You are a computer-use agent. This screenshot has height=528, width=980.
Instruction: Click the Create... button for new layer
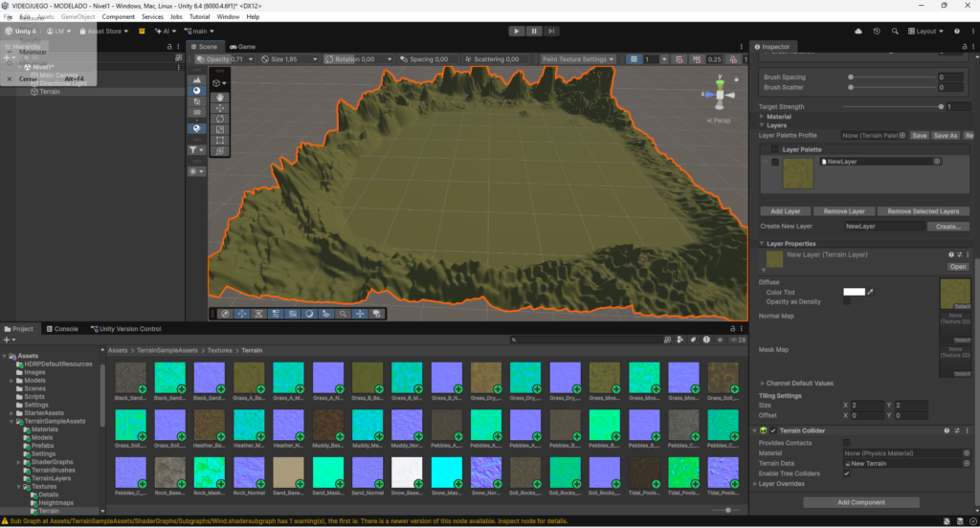pos(948,226)
